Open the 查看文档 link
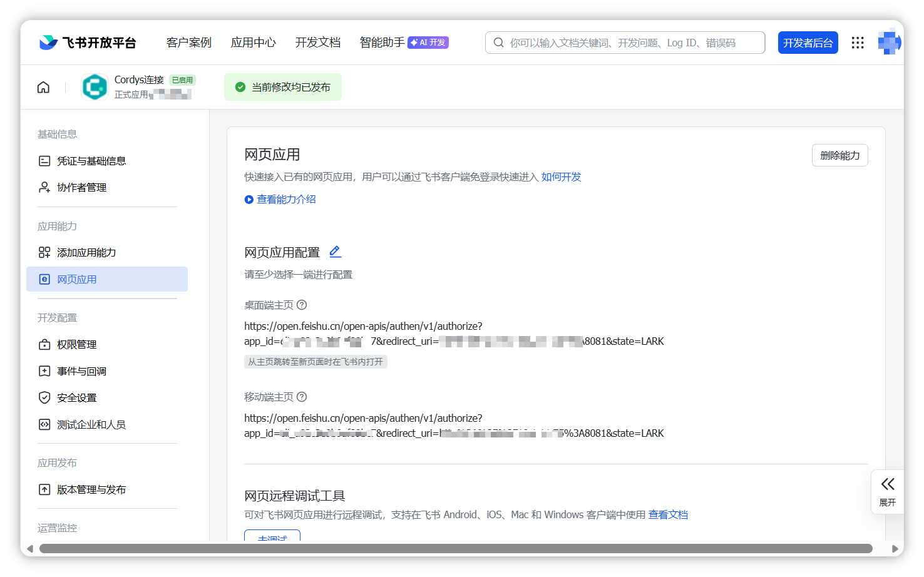The height and width of the screenshot is (577, 924). pos(668,514)
